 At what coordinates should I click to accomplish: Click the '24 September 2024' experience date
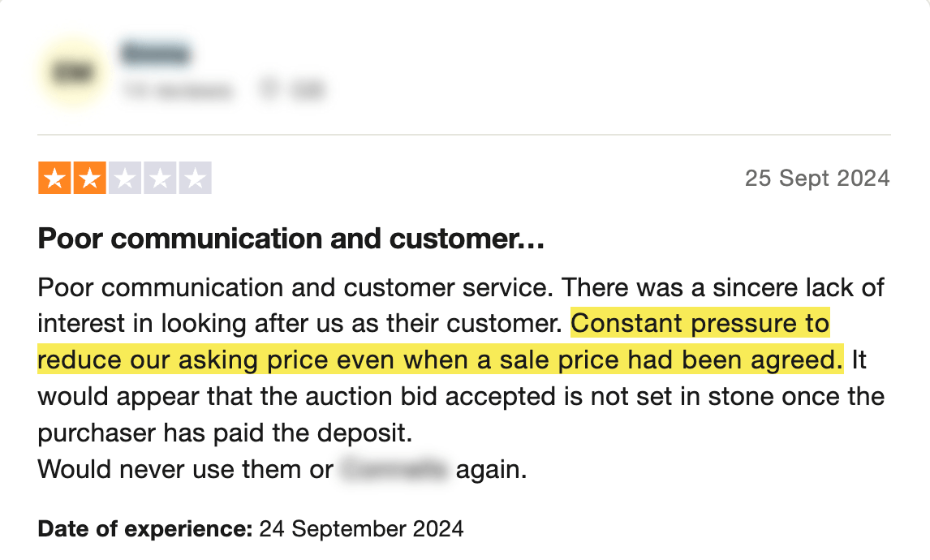click(361, 530)
